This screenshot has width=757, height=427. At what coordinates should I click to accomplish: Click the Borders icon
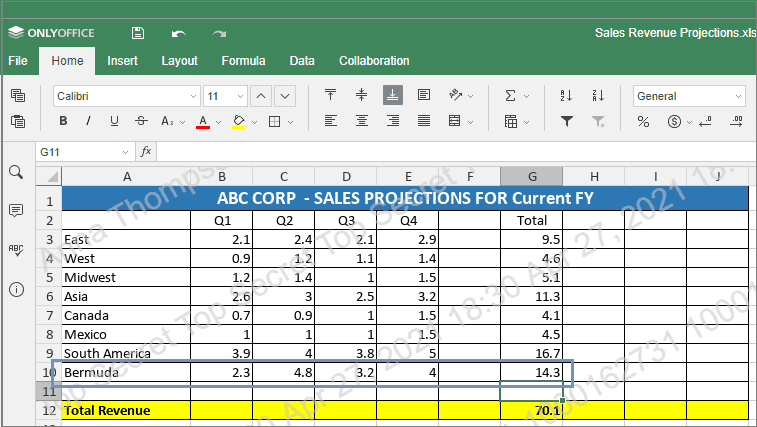(274, 121)
